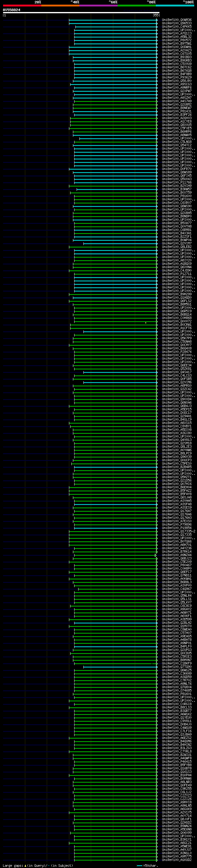Image resolution: width=197 pixels, height=868 pixels.
Task: Select the UniRef100_Q7ND11 label
Action: (x=176, y=575)
